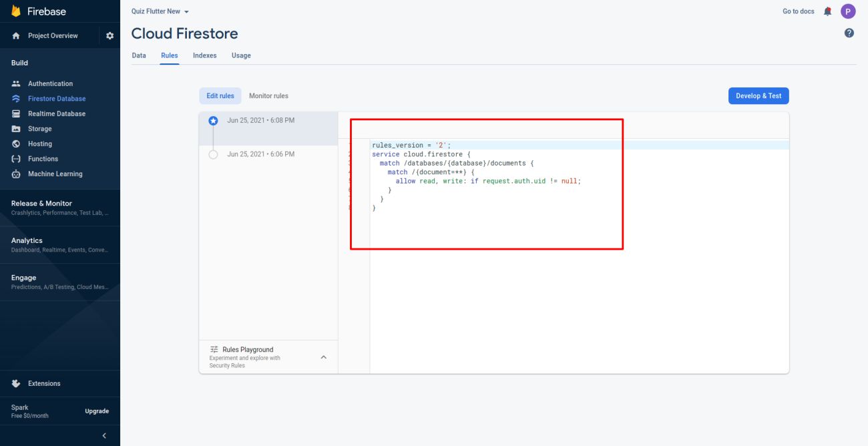
Task: Switch to the Usage tab
Action: click(241, 55)
